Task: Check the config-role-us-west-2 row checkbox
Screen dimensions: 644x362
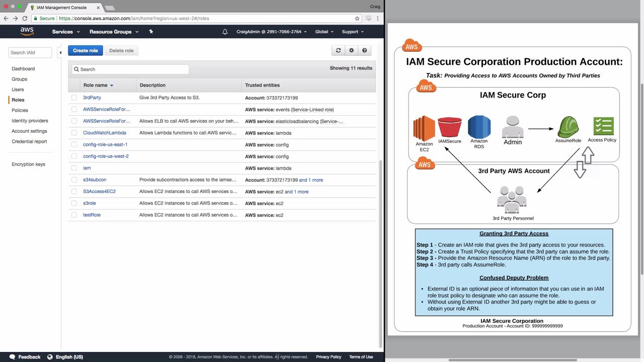Action: click(74, 156)
